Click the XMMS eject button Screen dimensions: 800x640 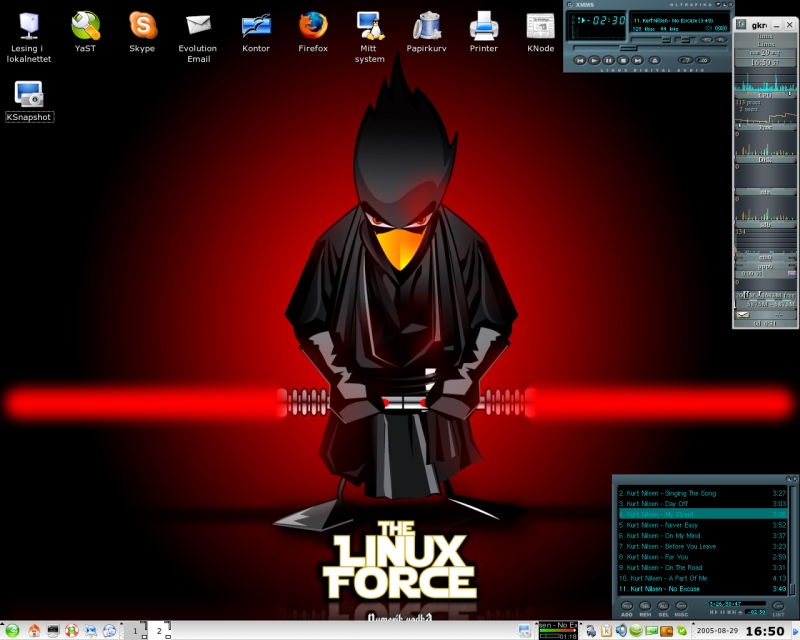click(x=655, y=60)
